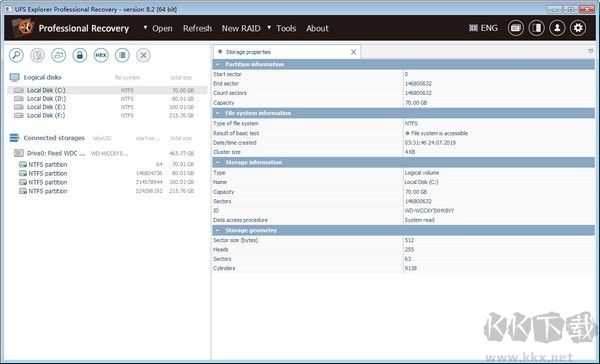
Task: Click the Logical disks monitor icon
Action: (x=15, y=77)
